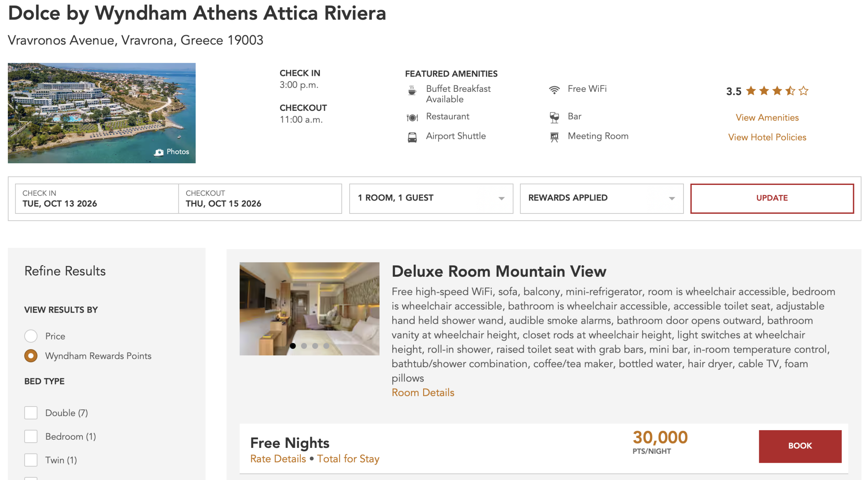This screenshot has width=868, height=480.
Task: Check the Double bed type filter
Action: pyautogui.click(x=31, y=413)
